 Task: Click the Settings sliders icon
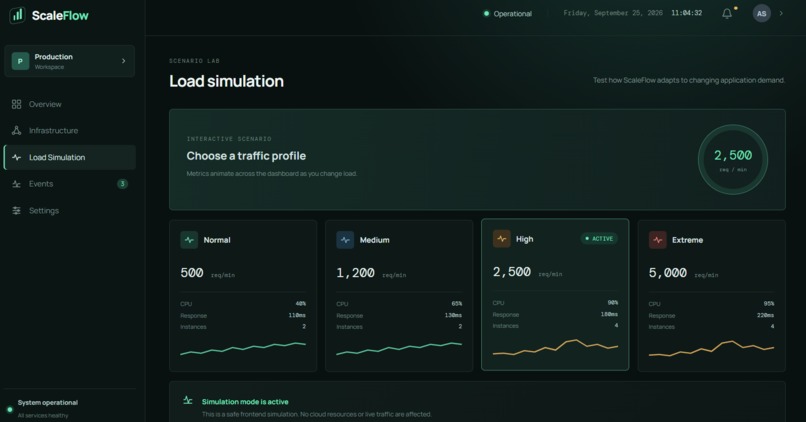pos(16,211)
